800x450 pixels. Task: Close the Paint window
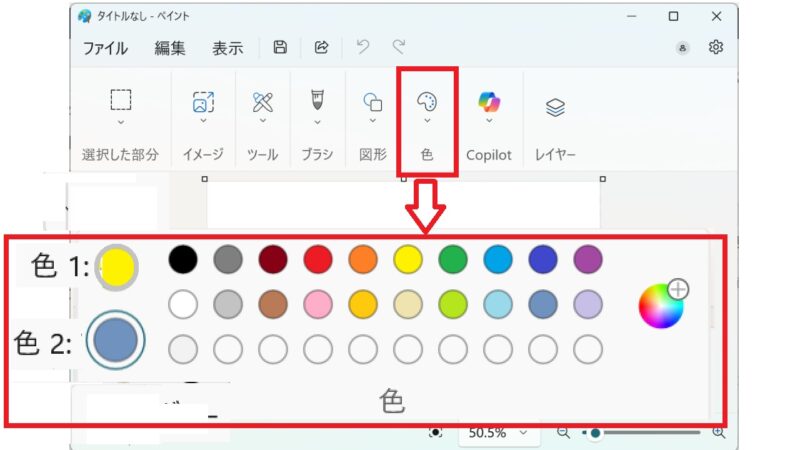pos(716,16)
